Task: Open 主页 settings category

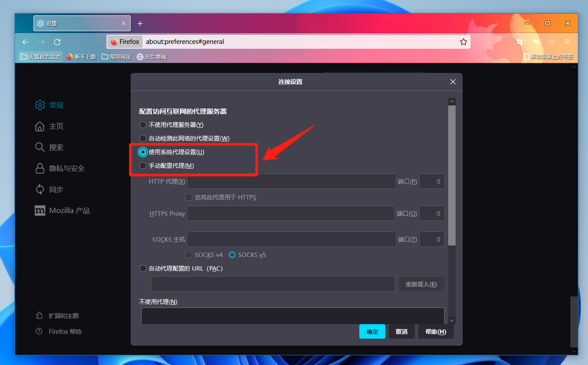Action: click(x=49, y=126)
